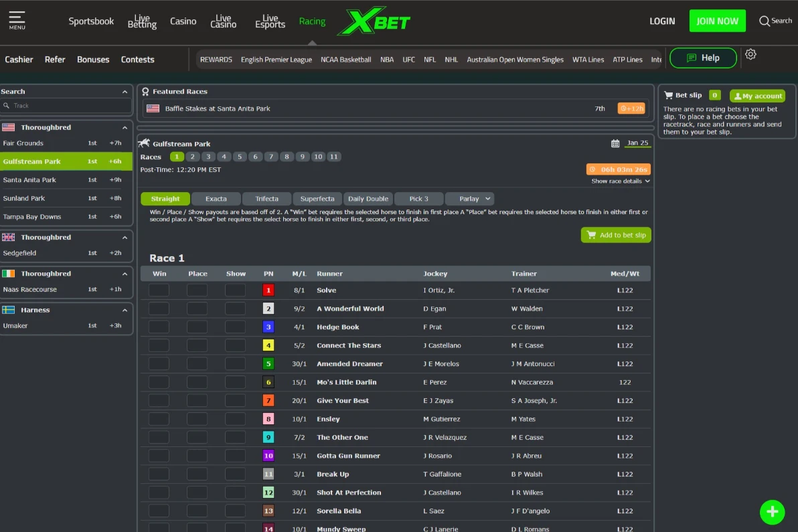
Task: Switch to the Exacta bet tab
Action: tap(216, 199)
